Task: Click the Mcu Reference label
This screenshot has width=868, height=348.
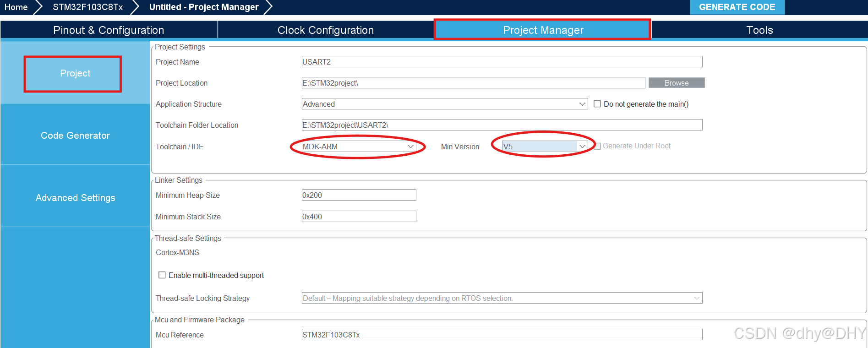Action: (x=180, y=335)
